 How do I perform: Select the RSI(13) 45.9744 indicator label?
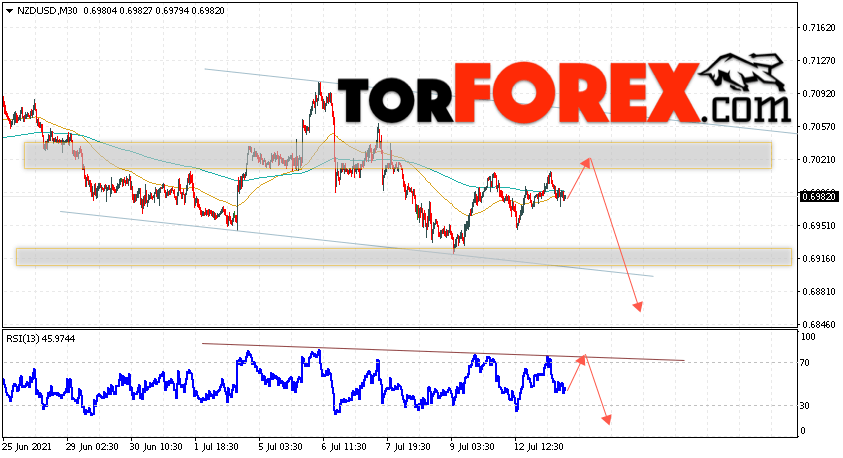coord(41,339)
